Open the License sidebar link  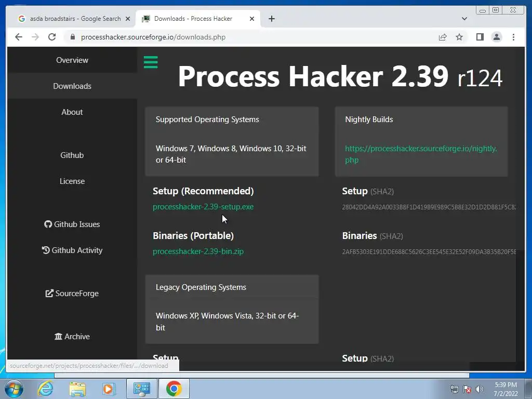(72, 181)
